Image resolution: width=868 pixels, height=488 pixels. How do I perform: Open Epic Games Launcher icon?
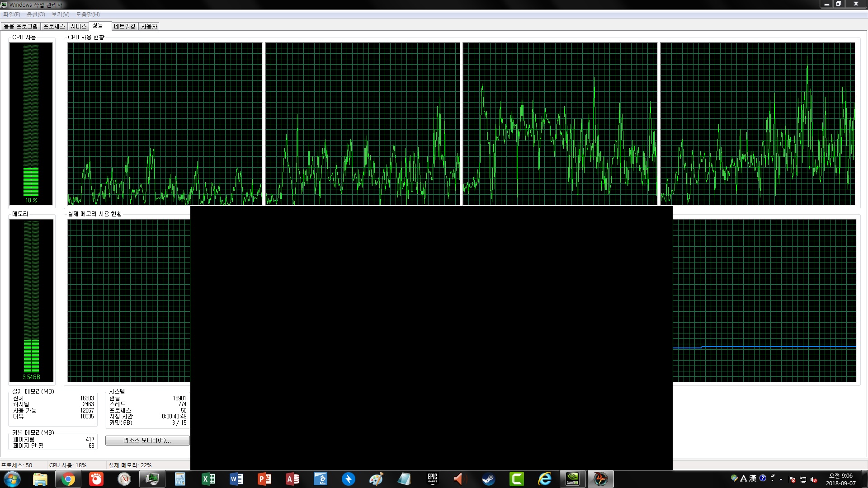pos(432,479)
